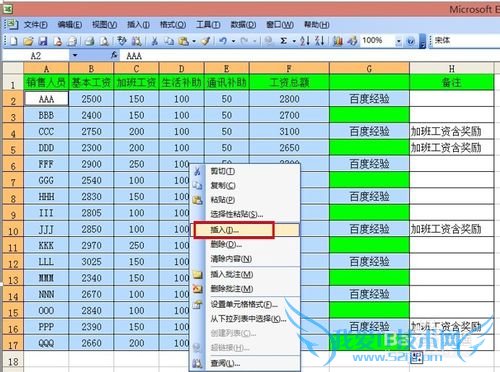Click the Redo toolbar icon
The width and height of the screenshot is (500, 372).
[x=244, y=41]
